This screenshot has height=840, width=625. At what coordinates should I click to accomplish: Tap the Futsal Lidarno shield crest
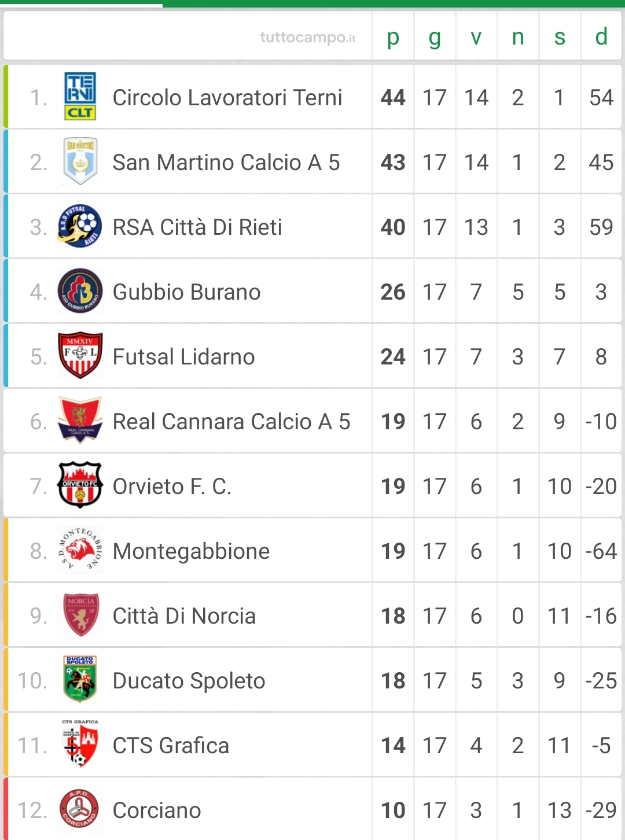(x=80, y=356)
